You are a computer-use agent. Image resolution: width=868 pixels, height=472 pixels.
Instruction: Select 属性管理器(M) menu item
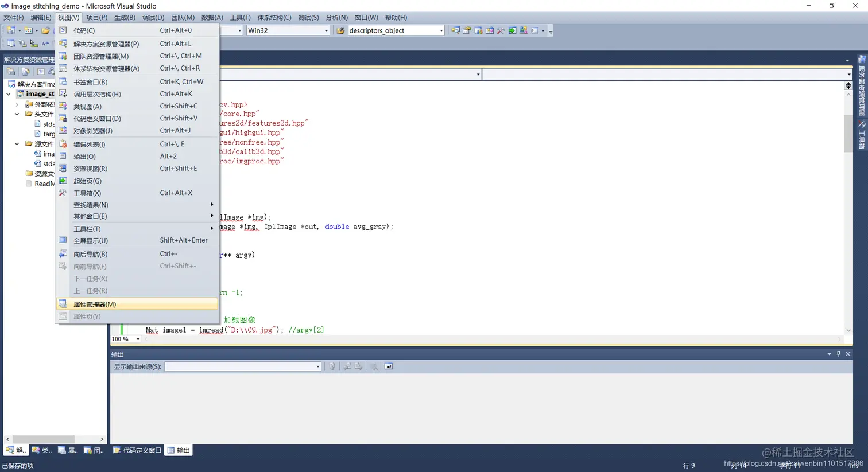coord(137,304)
